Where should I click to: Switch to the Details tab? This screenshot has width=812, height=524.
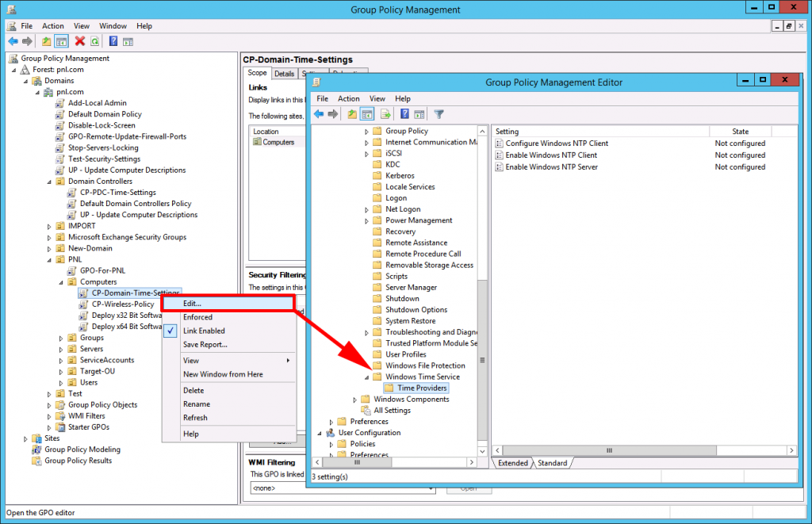[284, 73]
